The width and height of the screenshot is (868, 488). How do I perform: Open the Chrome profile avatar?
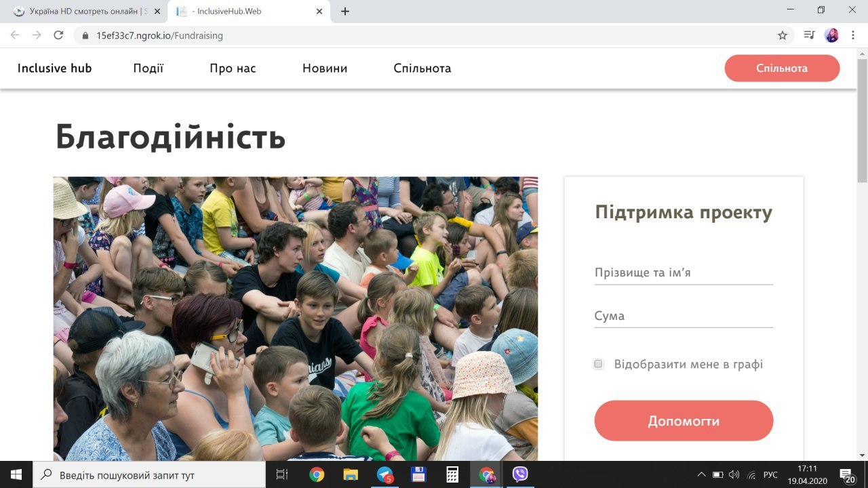coord(832,35)
